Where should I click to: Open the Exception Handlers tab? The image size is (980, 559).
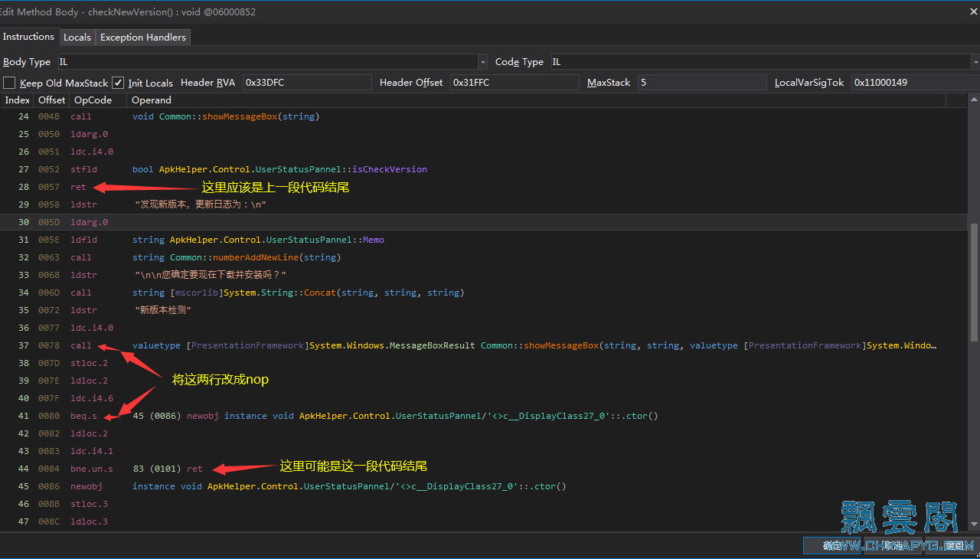pyautogui.click(x=143, y=38)
